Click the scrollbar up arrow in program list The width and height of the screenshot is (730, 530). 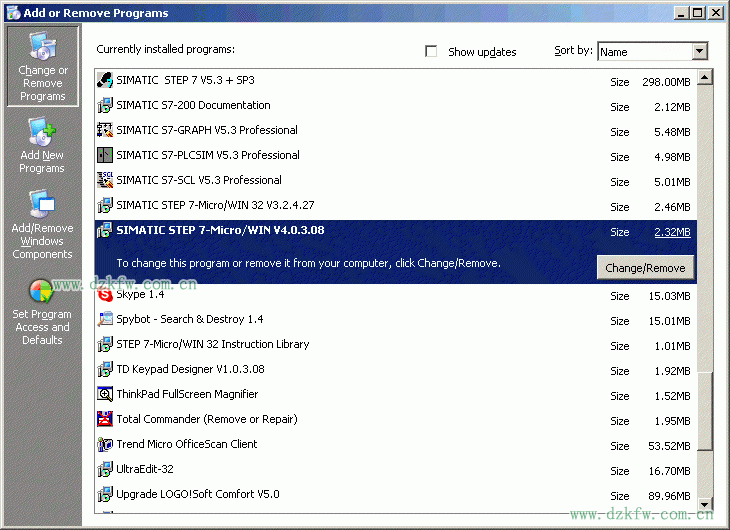(x=705, y=78)
